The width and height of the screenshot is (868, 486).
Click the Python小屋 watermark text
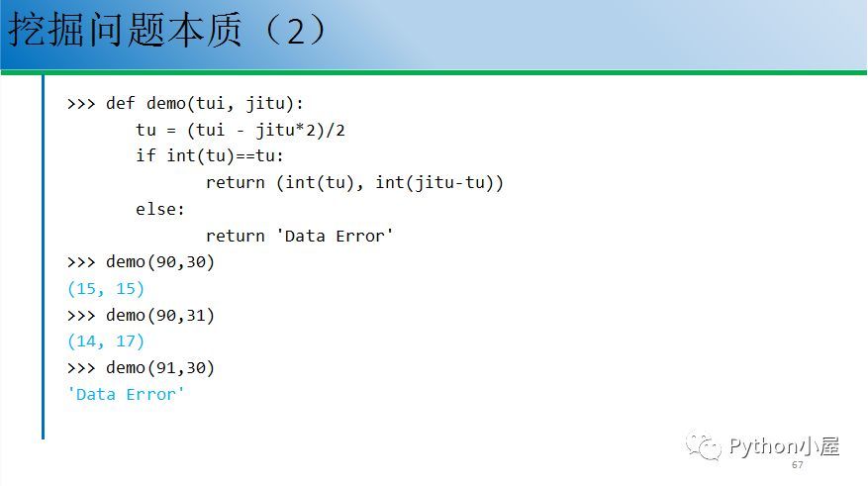(785, 446)
